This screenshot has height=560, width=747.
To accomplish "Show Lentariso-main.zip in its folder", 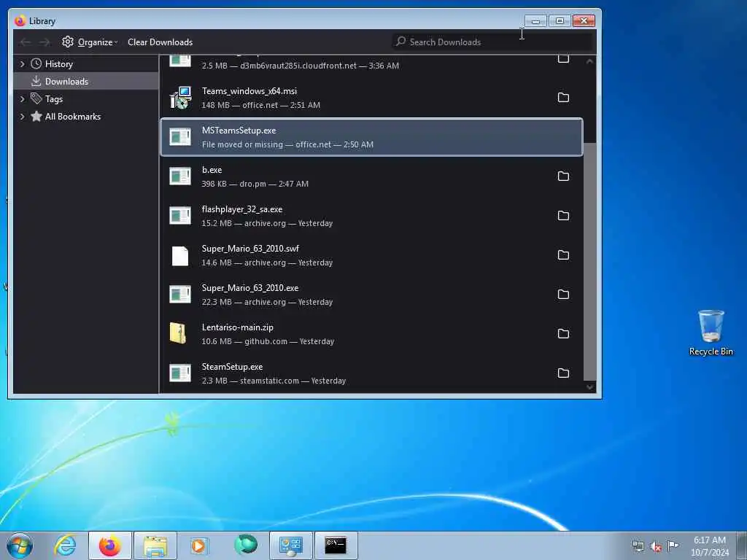I will (563, 334).
